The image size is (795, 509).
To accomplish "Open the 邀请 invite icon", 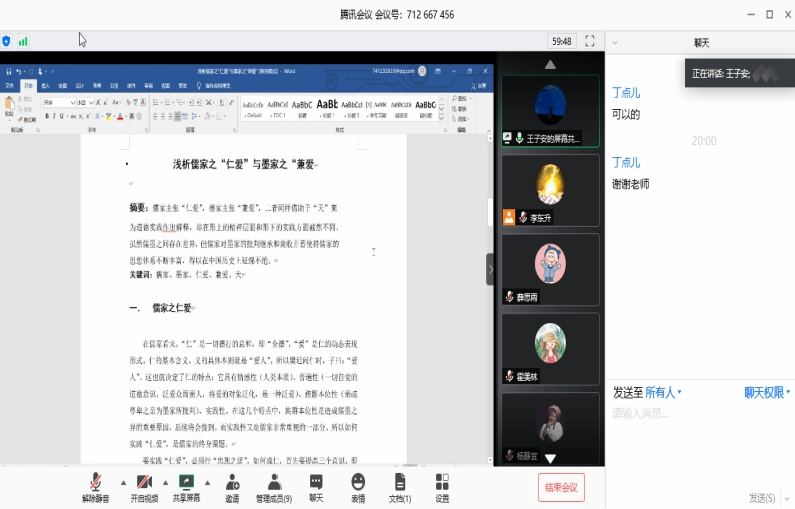I will [x=232, y=486].
